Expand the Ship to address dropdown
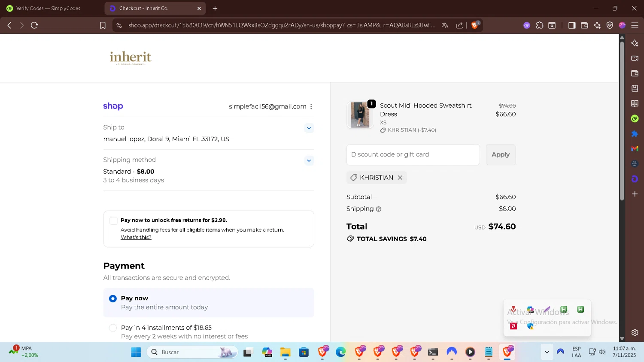The width and height of the screenshot is (644, 362). (309, 128)
